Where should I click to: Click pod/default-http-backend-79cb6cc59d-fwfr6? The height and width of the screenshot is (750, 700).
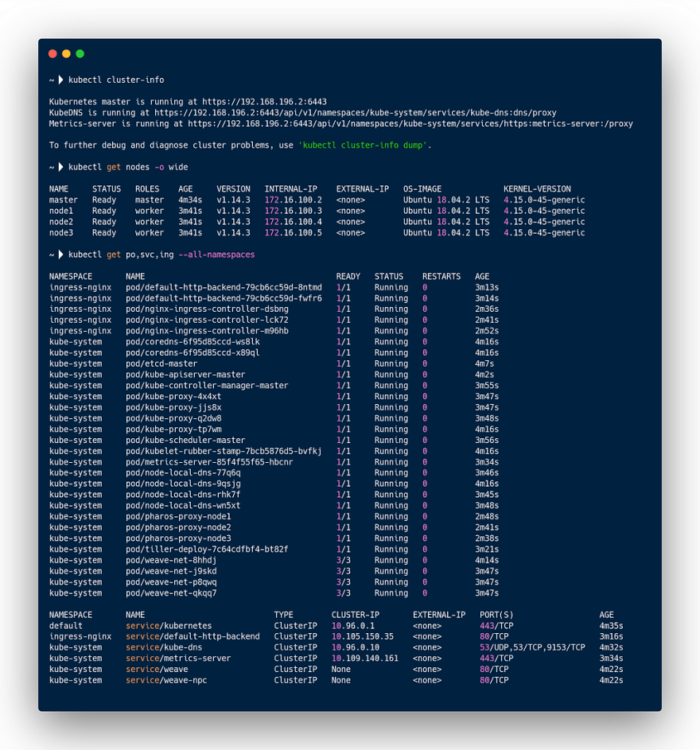[224, 298]
